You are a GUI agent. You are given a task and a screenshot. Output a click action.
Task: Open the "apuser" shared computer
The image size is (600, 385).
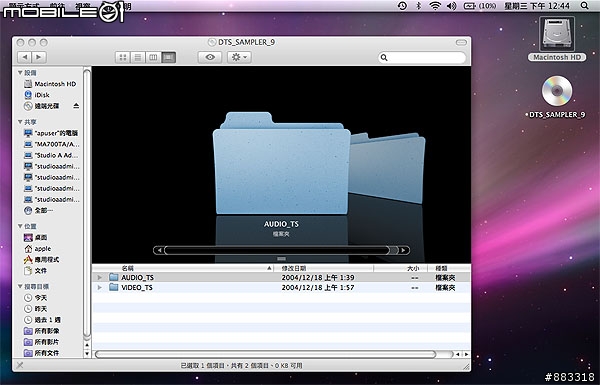pos(51,133)
